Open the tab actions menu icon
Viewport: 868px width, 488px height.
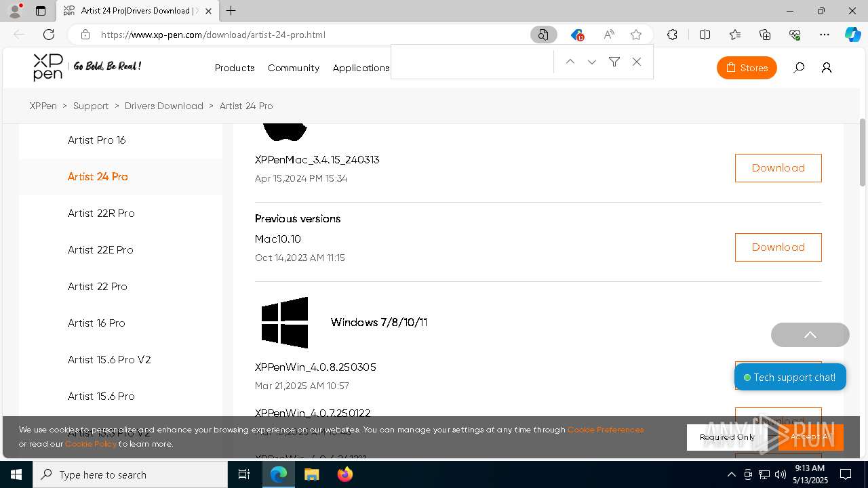tap(41, 11)
